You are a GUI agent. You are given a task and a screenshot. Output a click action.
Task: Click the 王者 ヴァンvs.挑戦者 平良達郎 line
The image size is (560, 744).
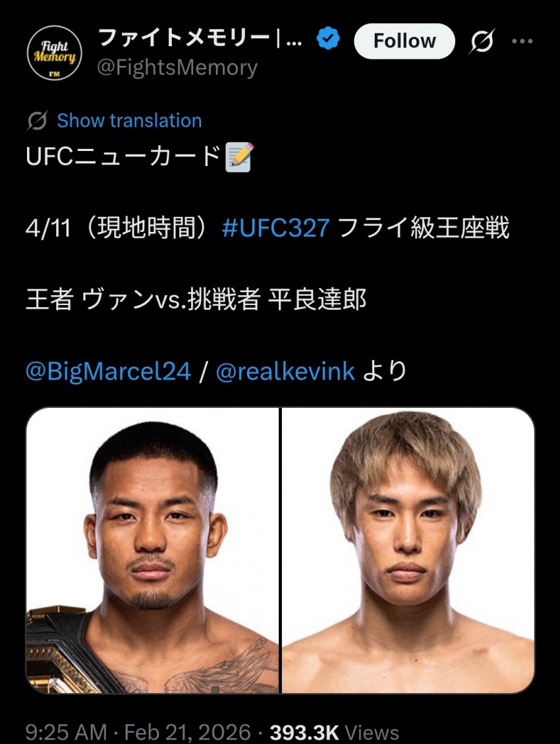point(196,299)
